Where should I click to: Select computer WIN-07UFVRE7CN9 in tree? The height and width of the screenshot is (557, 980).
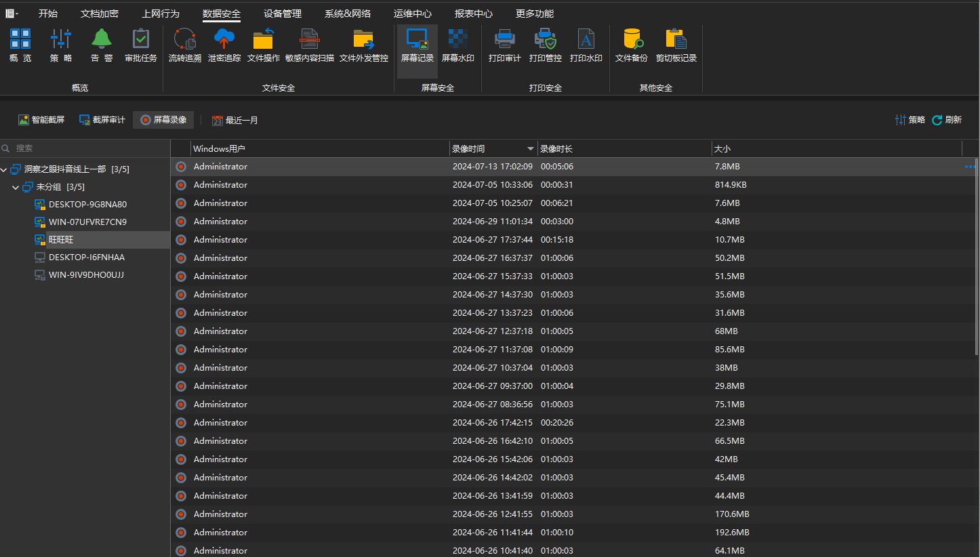click(87, 222)
